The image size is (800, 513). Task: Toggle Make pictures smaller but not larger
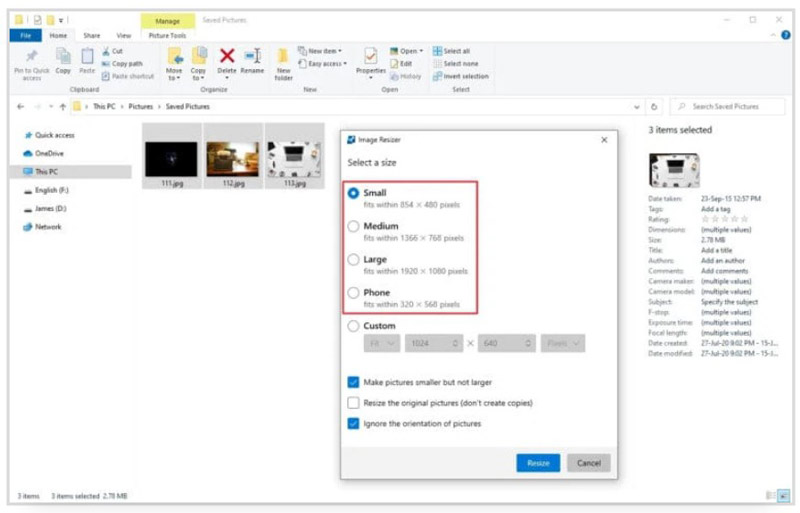point(353,382)
